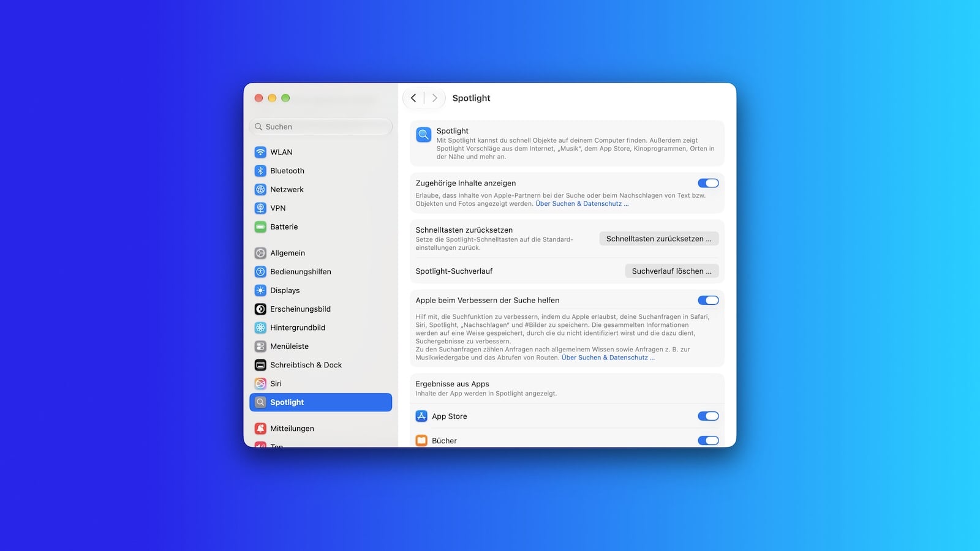The image size is (980, 551).
Task: Select VPN in the sidebar
Action: tap(321, 208)
